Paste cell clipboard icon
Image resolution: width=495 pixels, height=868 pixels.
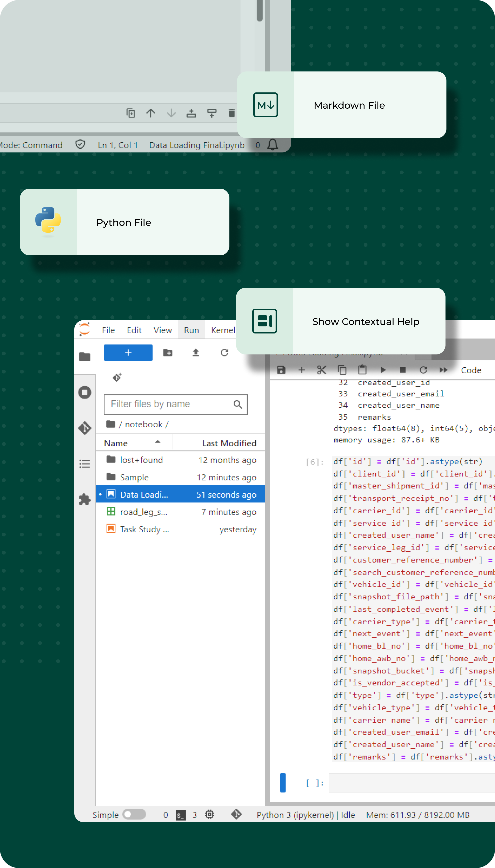362,370
